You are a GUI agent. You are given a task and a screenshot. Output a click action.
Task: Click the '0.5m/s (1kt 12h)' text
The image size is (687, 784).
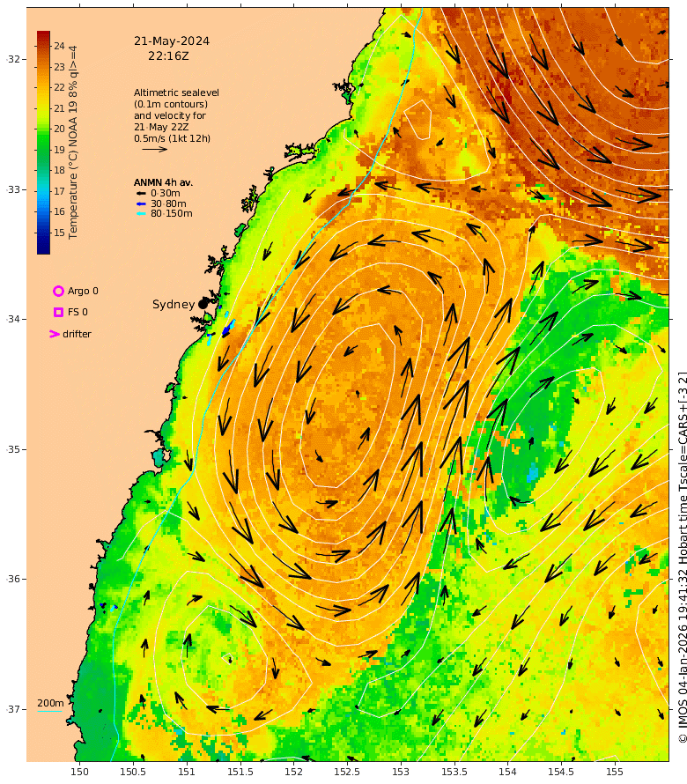coord(172,138)
